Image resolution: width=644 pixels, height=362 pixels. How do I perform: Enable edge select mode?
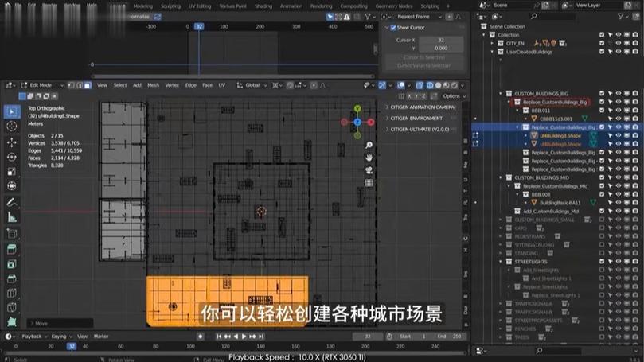coord(80,85)
